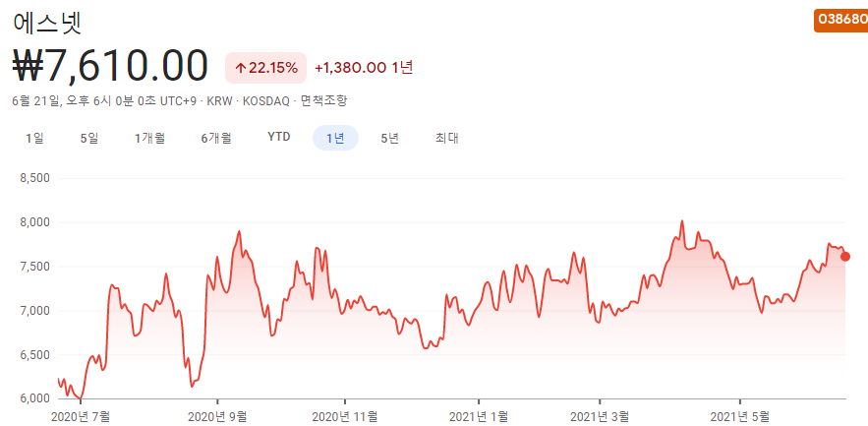Viewport: 868px width, 426px height.
Task: Switch chart to 5일 range
Action: [89, 138]
